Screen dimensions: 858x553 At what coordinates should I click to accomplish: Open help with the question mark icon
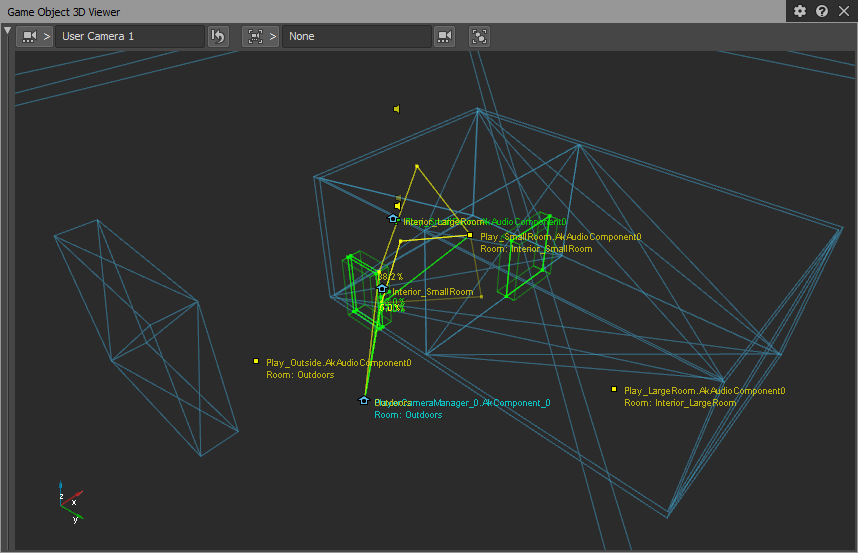click(x=822, y=11)
